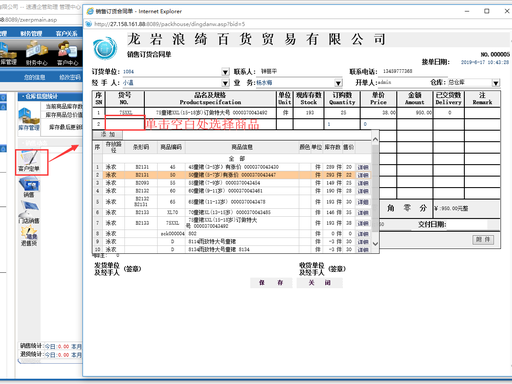
Task: Open 详细 link for product row 1
Action: [x=363, y=167]
